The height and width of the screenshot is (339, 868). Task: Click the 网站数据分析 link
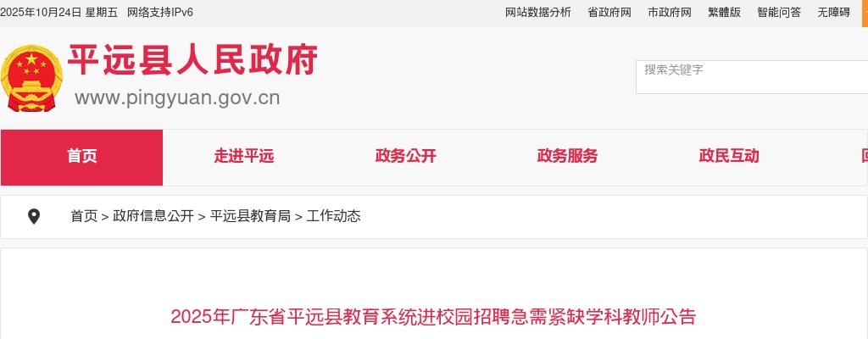click(x=538, y=13)
